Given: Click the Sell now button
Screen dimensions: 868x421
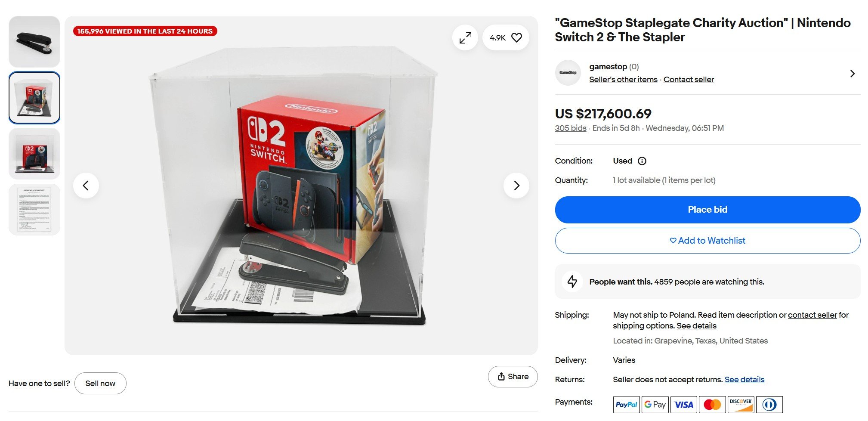Looking at the screenshot, I should point(100,384).
